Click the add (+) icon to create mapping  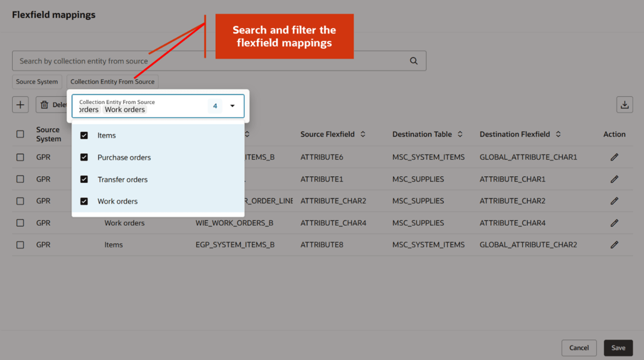coord(20,104)
